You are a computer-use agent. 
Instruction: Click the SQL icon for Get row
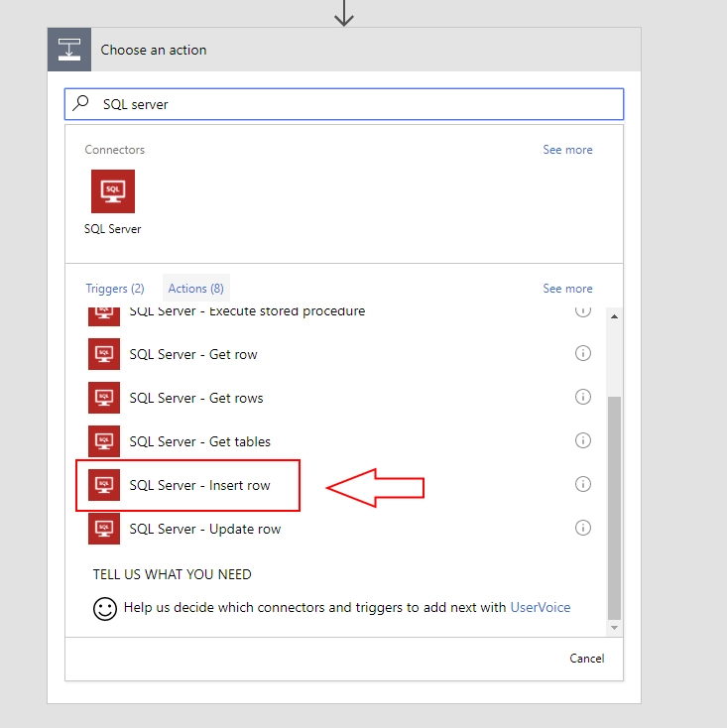(x=104, y=354)
